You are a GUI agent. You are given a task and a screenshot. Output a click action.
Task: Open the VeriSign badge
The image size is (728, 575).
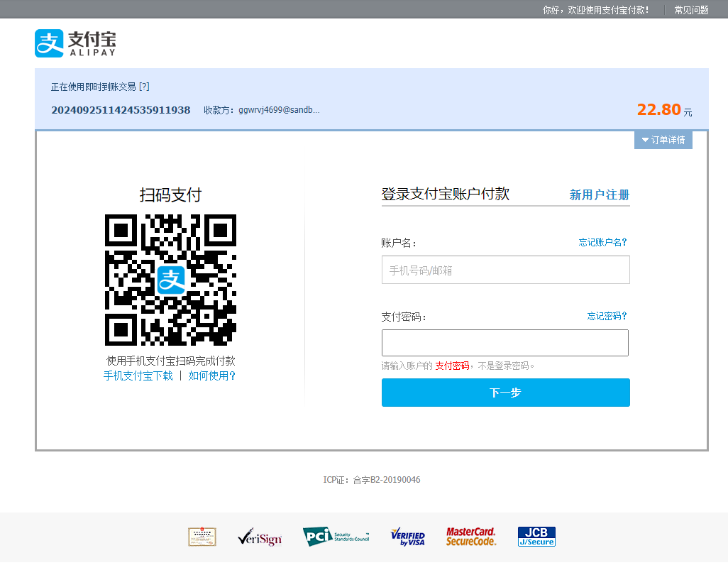pos(260,537)
